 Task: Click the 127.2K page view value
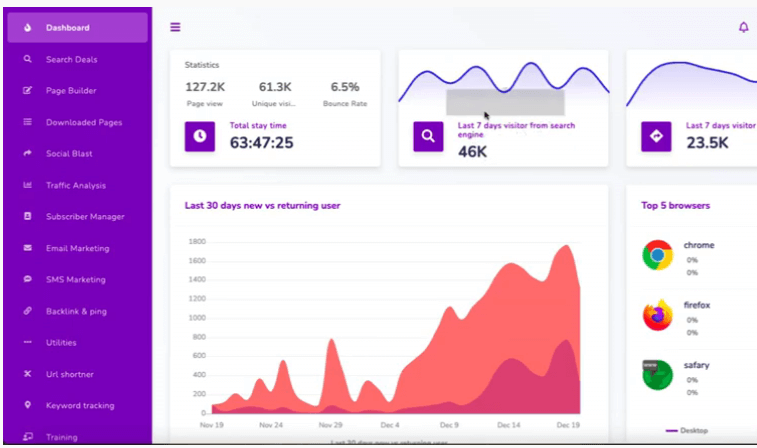pos(205,87)
